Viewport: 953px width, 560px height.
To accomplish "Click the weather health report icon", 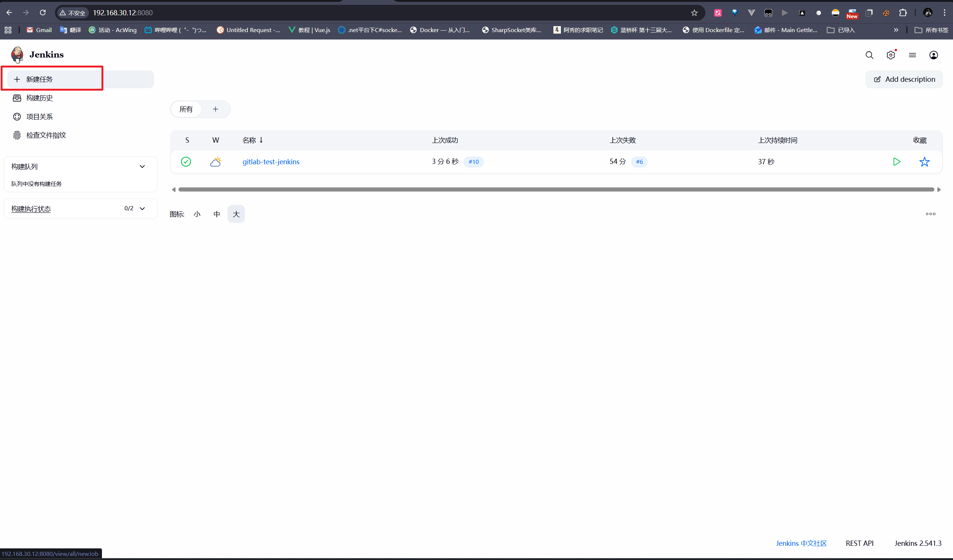I will pos(215,162).
